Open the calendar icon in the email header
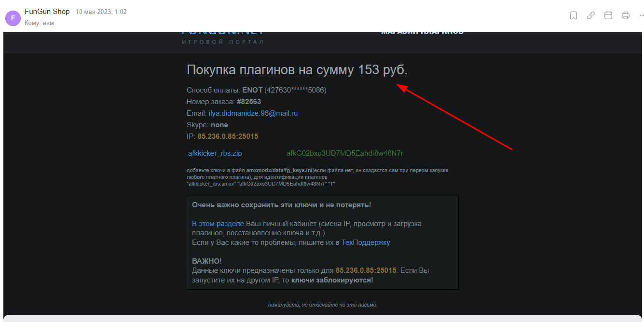 tap(608, 15)
